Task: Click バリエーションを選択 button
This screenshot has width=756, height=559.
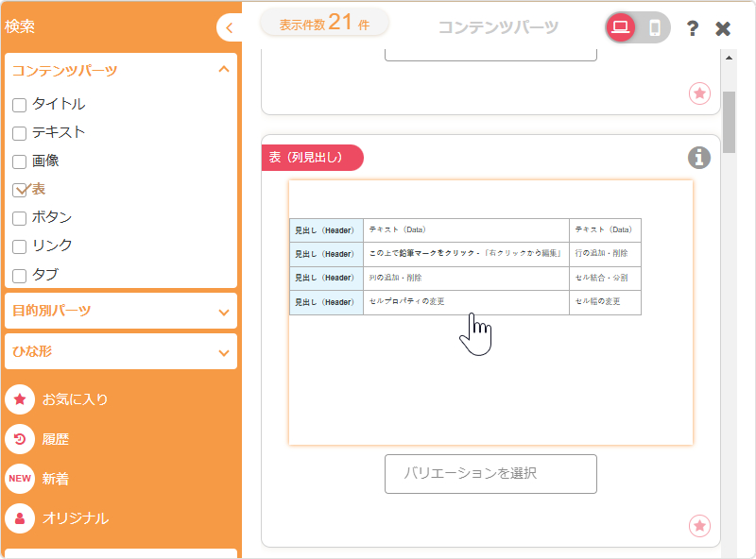Action: coord(490,473)
